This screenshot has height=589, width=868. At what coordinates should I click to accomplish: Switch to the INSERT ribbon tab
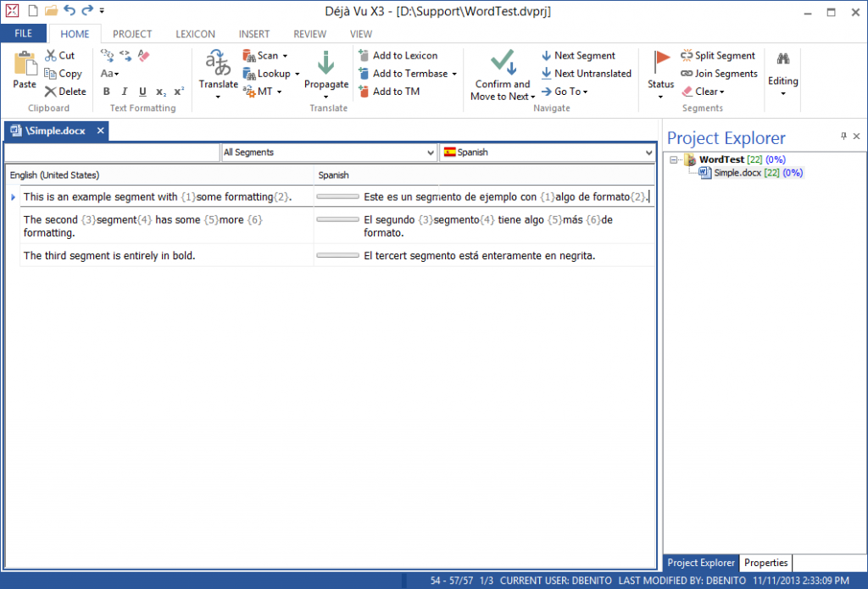click(x=254, y=34)
